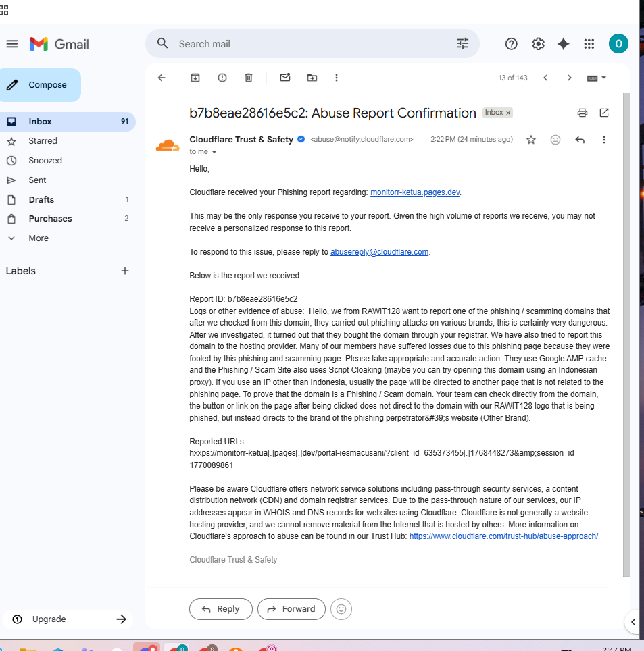Add emoji reaction in message header

pos(555,140)
